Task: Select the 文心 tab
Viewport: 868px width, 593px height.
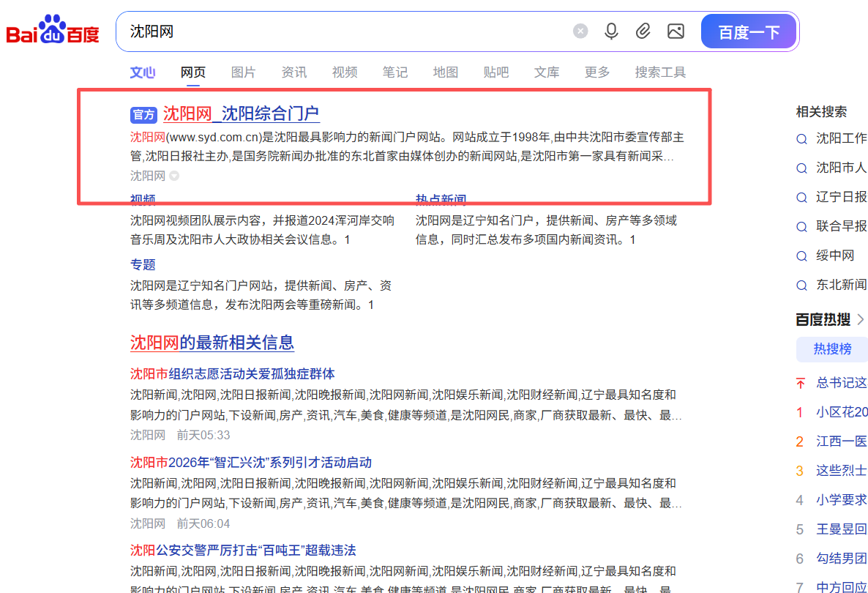Action: (143, 72)
